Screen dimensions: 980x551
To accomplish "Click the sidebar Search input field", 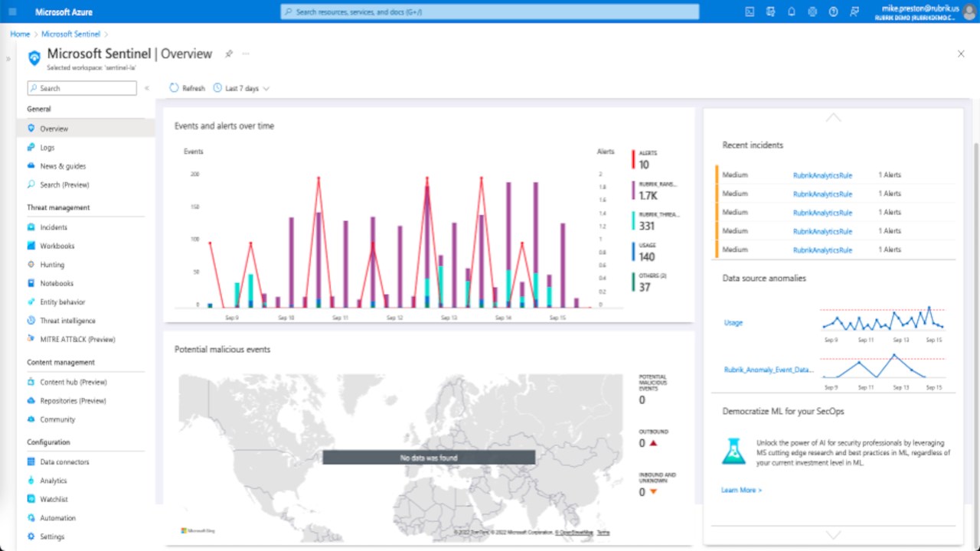I will pos(82,88).
